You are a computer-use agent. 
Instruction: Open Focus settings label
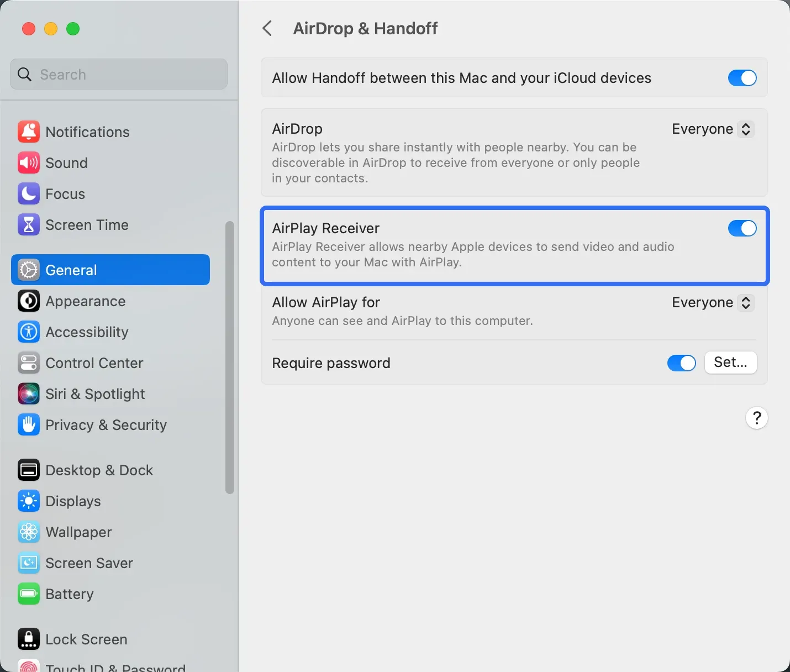point(65,193)
